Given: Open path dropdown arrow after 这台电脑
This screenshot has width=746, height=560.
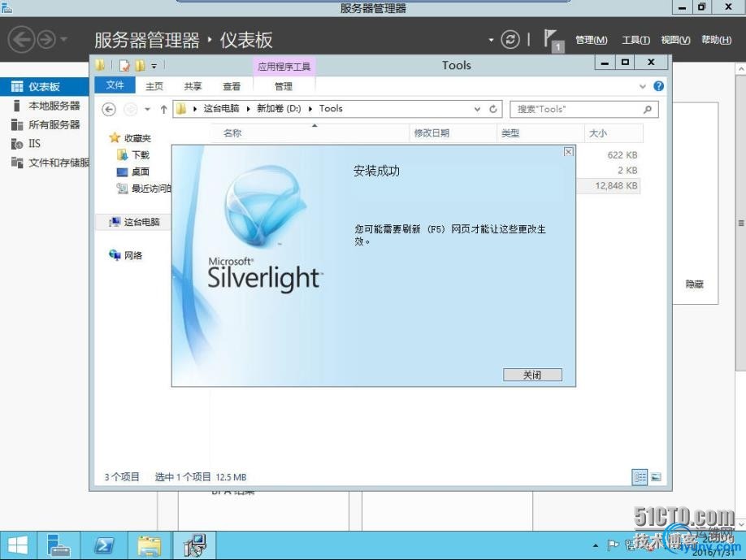Looking at the screenshot, I should (x=249, y=109).
